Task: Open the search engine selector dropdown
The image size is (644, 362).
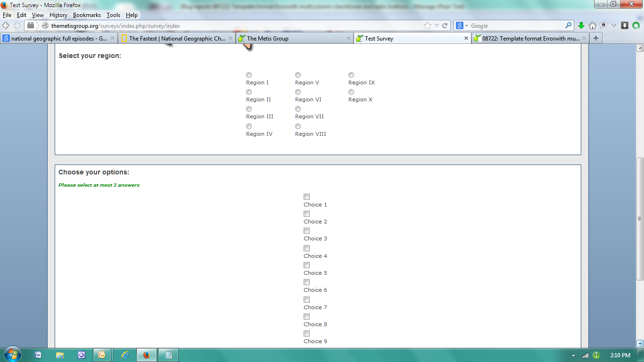Action: [x=462, y=26]
